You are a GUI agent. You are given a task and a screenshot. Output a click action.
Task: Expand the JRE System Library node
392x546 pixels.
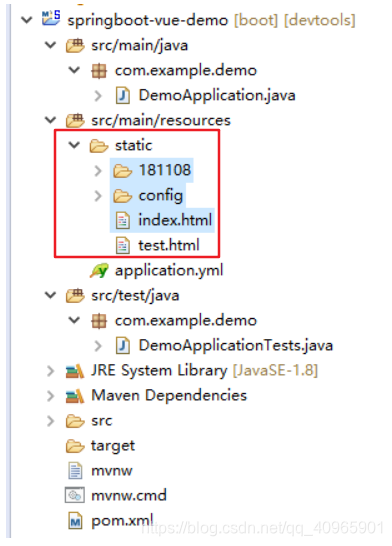click(x=50, y=371)
